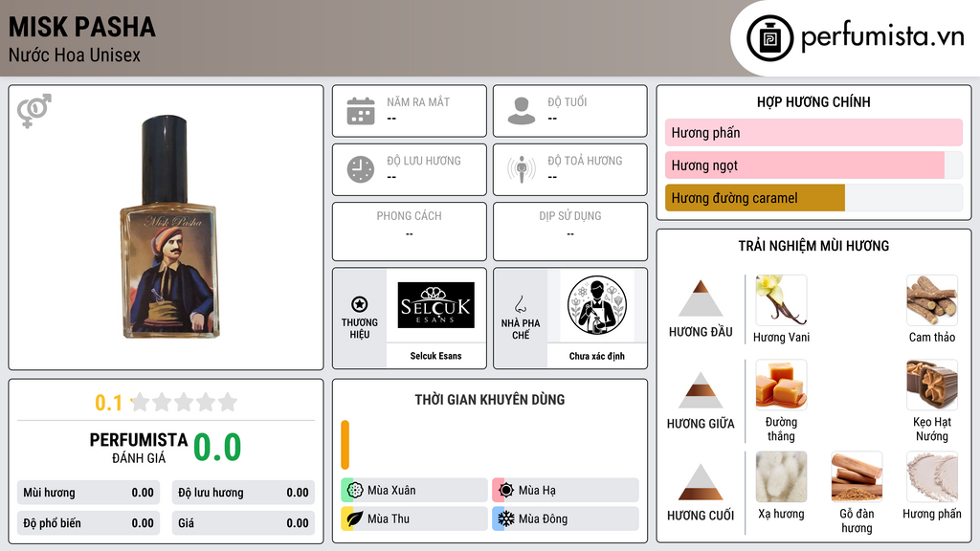Click the Misk Pasha bottle image
The width and height of the screenshot is (980, 551).
(x=170, y=227)
